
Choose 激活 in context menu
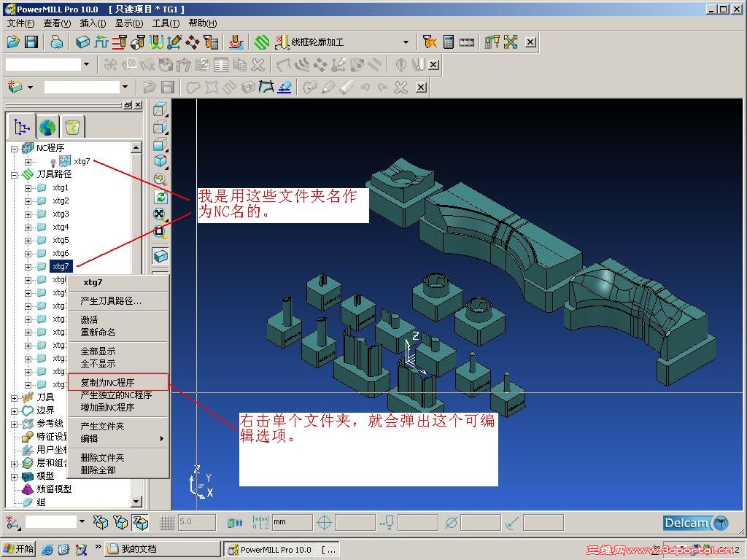click(x=118, y=319)
